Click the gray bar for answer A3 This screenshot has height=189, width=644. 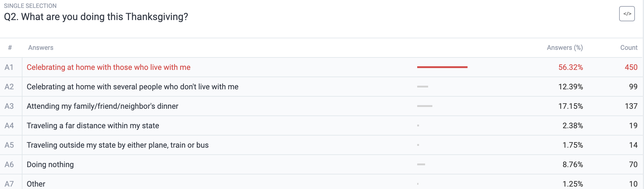(424, 106)
